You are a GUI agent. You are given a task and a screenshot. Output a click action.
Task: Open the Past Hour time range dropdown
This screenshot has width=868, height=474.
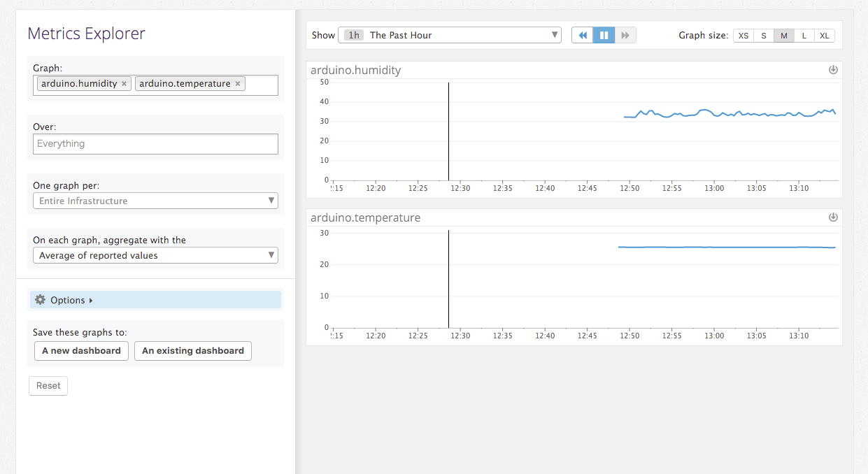(x=449, y=35)
